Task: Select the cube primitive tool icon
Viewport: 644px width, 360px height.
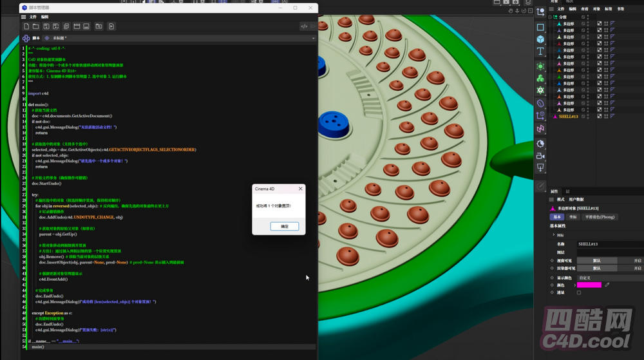Action: tap(540, 39)
